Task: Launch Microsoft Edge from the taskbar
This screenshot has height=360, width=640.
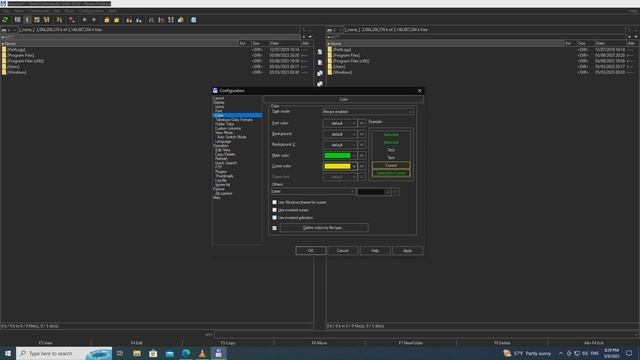Action: click(x=186, y=353)
